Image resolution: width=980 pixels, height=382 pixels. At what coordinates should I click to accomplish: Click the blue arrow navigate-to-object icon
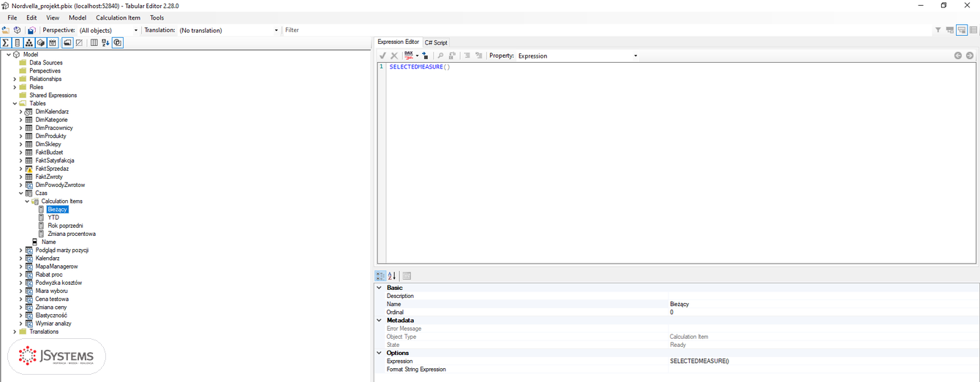point(425,56)
